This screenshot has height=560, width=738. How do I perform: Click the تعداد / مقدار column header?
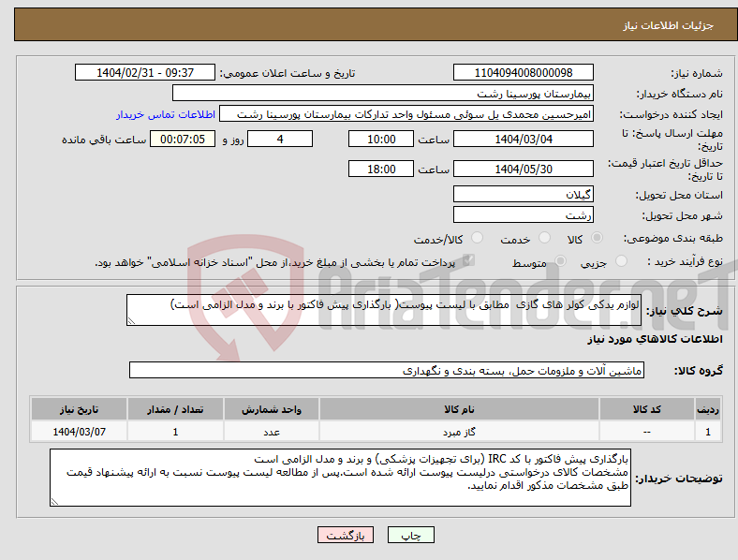175,409
